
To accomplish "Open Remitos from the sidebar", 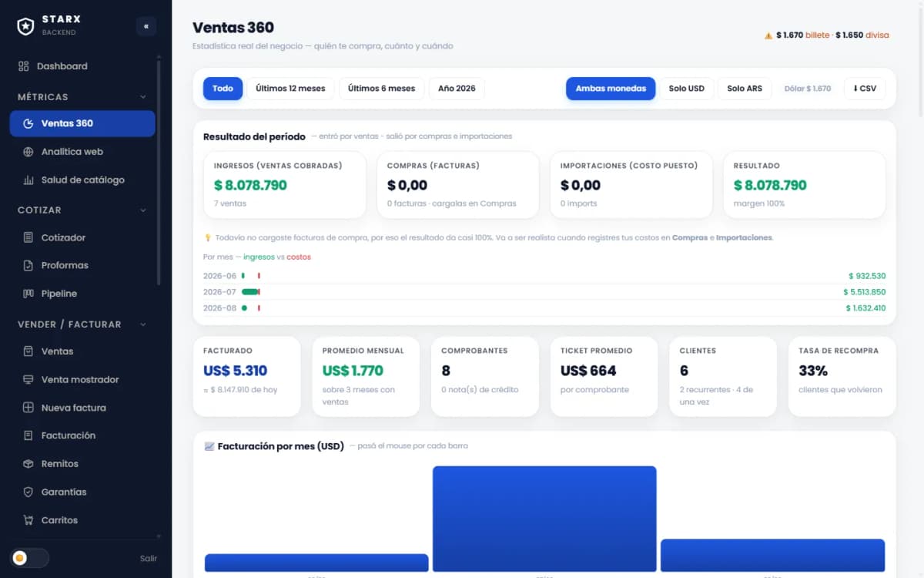I will 82,464.
